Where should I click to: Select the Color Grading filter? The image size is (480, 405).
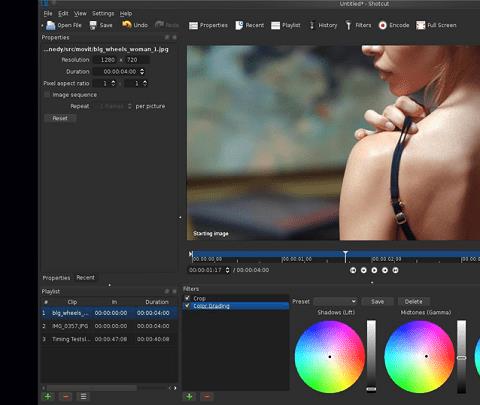(x=236, y=306)
